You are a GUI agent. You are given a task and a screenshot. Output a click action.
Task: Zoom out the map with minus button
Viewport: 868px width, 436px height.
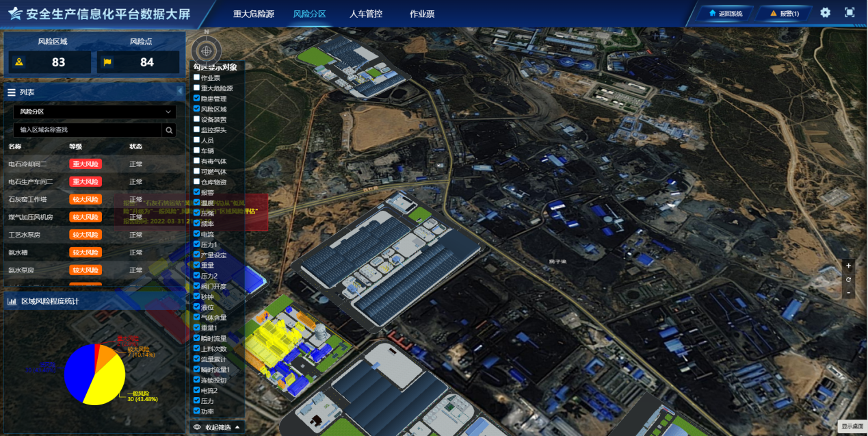849,293
